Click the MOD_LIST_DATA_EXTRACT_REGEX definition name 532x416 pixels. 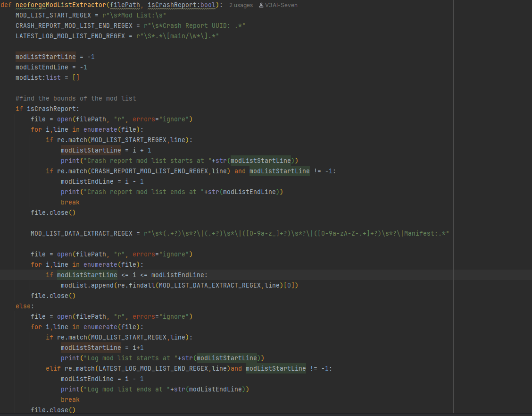(x=81, y=233)
